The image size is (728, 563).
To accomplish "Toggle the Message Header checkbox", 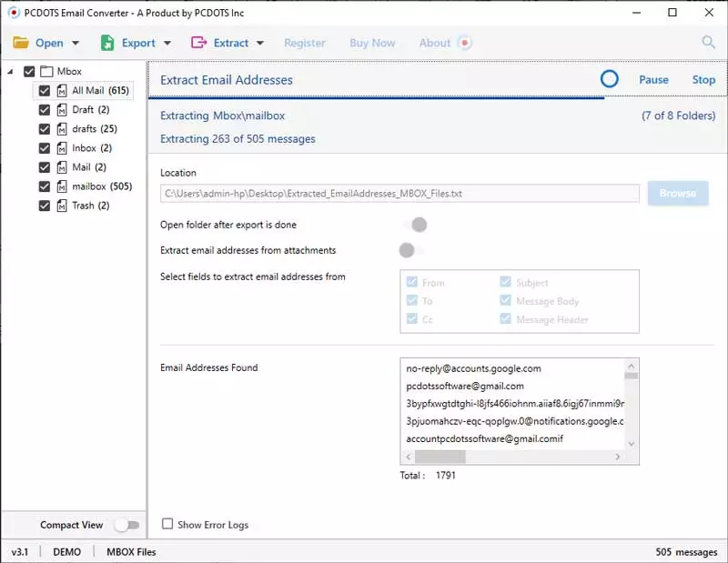I will 505,319.
